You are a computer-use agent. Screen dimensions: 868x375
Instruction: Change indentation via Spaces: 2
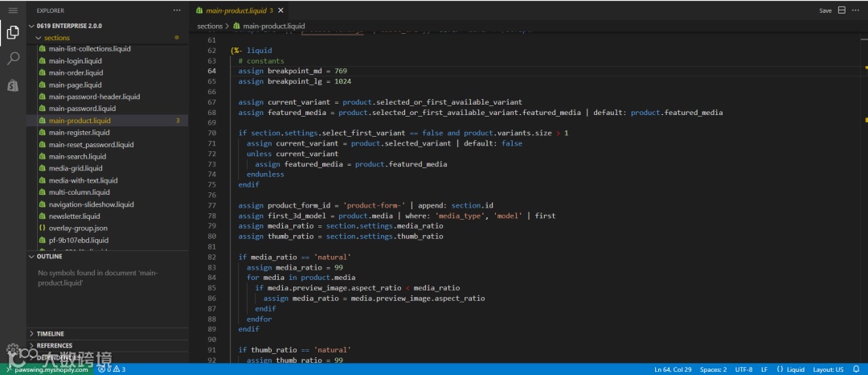714,369
